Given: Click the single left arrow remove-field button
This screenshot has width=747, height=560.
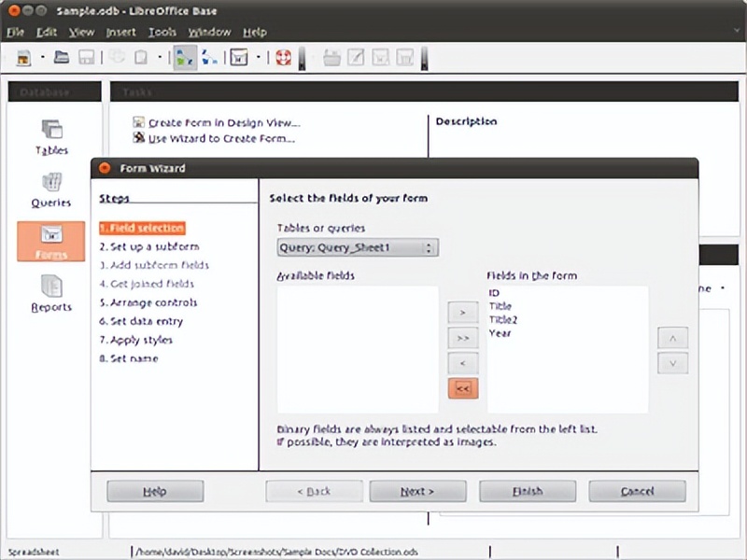Looking at the screenshot, I should pos(462,363).
